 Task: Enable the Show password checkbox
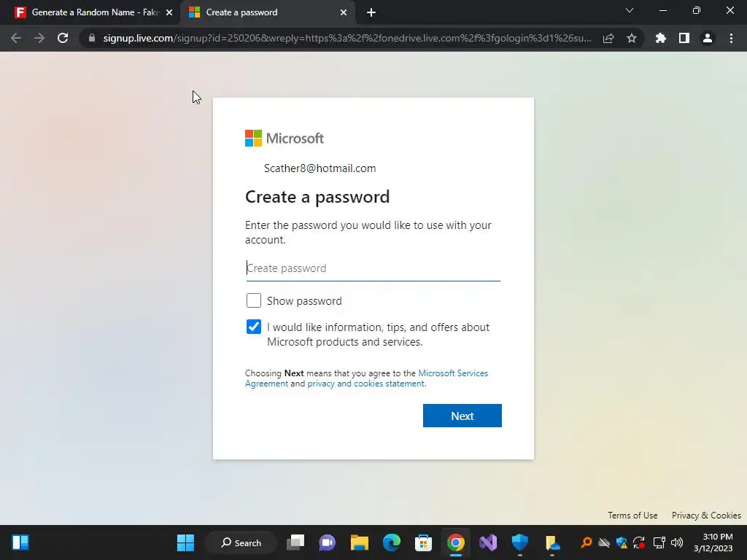click(x=254, y=300)
